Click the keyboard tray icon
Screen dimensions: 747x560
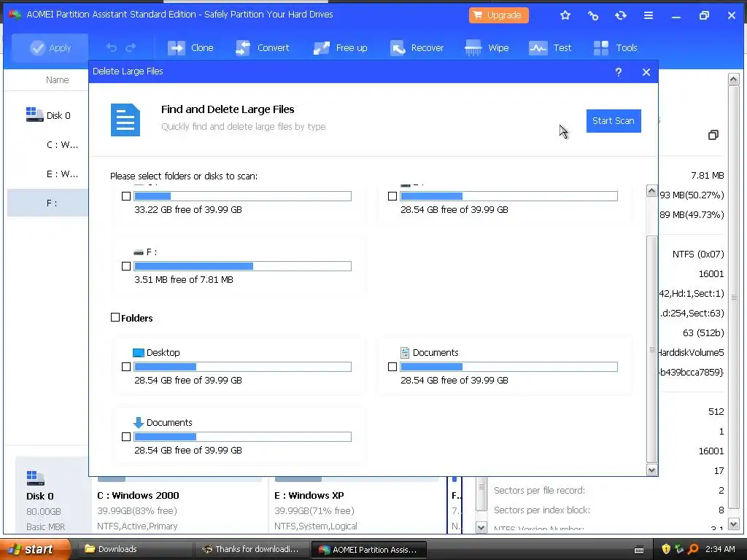tap(639, 550)
